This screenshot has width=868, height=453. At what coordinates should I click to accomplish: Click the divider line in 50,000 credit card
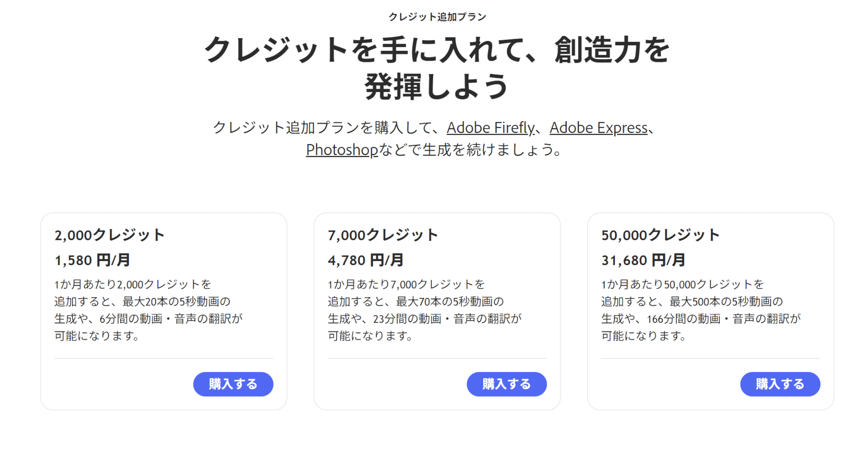click(710, 359)
